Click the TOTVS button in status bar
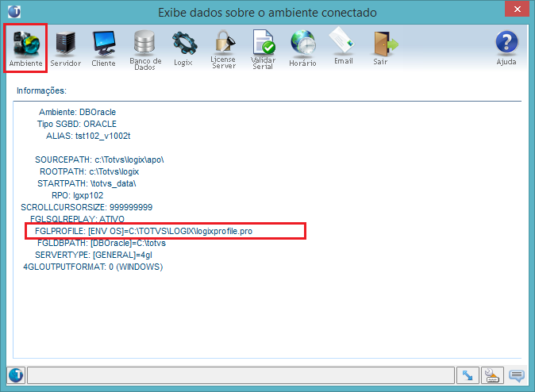Image resolution: width=535 pixels, height=392 pixels. click(x=16, y=375)
